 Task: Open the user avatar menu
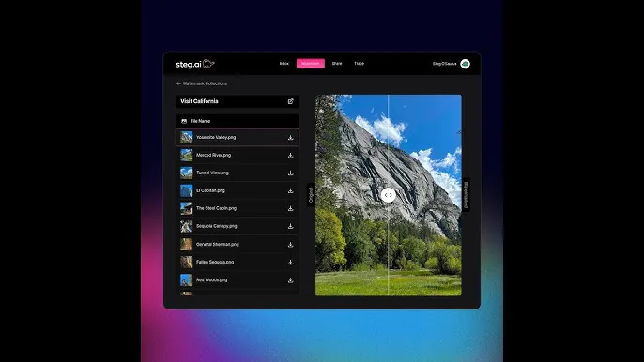[x=465, y=64]
